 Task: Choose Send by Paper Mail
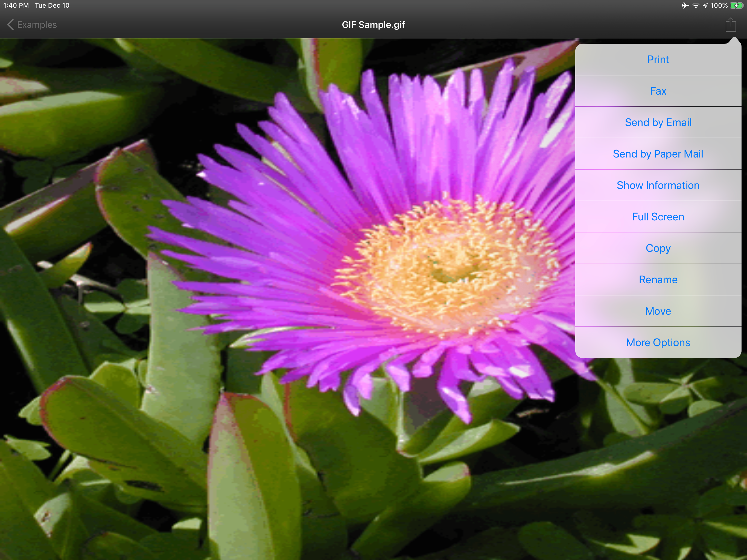click(x=658, y=154)
